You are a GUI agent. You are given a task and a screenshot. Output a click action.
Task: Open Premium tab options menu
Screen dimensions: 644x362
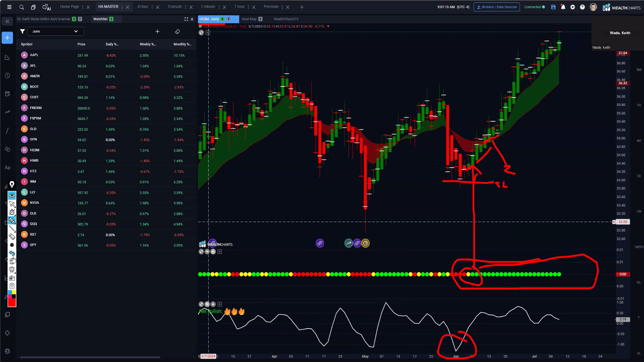(282, 7)
